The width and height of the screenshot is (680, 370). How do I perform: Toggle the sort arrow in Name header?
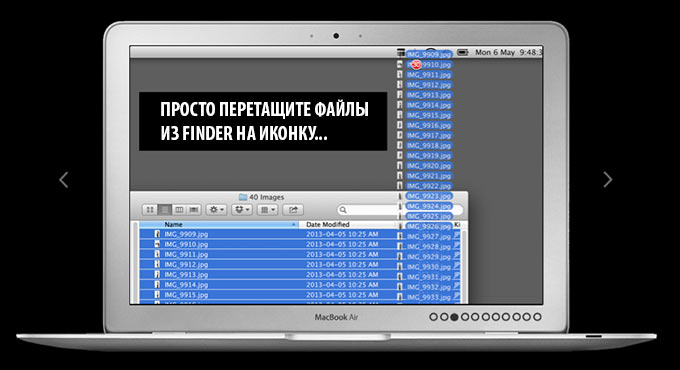pos(294,225)
